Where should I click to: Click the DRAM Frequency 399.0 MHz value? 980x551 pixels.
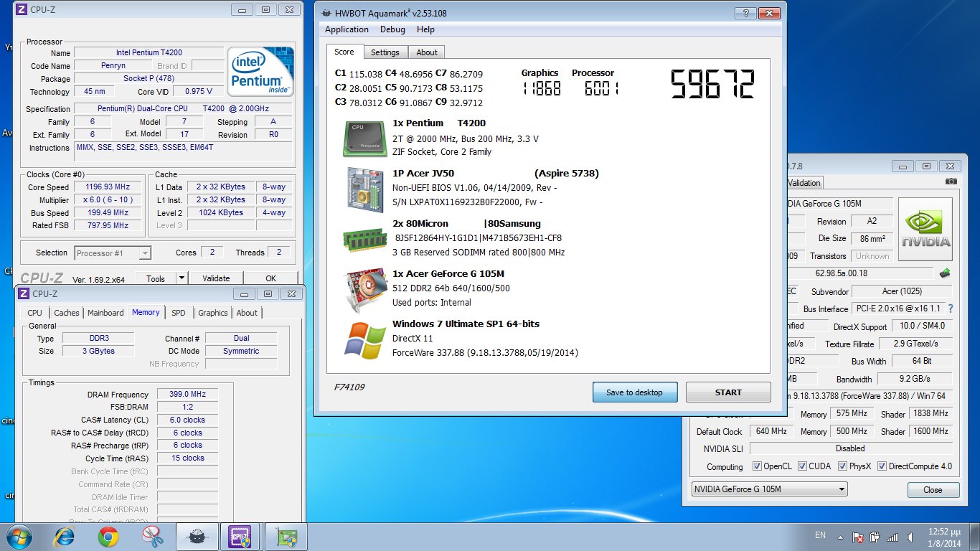(x=187, y=395)
